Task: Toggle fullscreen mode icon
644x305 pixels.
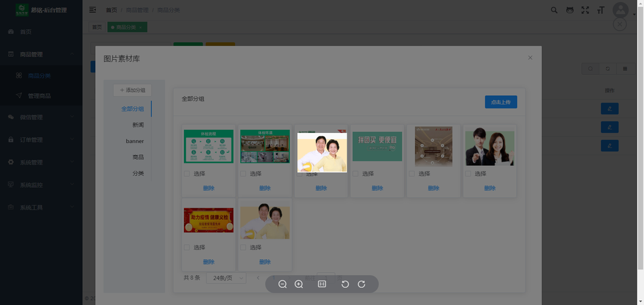Action: tap(586, 10)
